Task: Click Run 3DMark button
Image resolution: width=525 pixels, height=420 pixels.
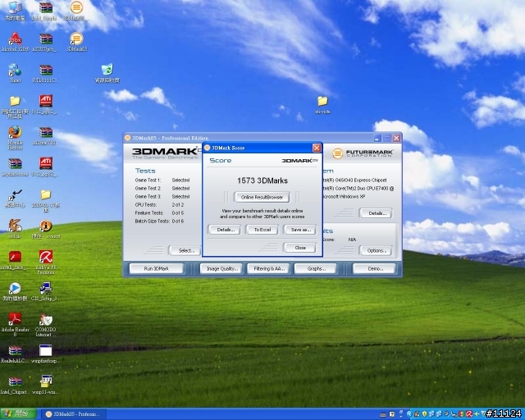Action: (157, 268)
